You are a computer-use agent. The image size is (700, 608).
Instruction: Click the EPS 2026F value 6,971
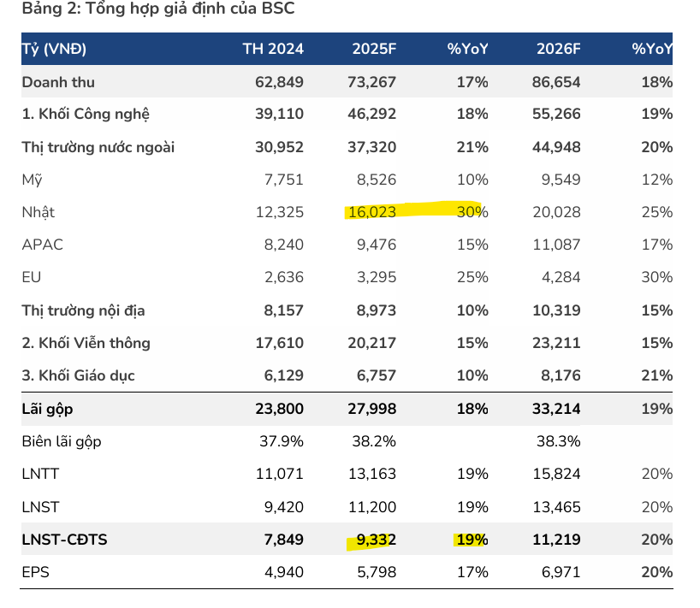tap(559, 572)
